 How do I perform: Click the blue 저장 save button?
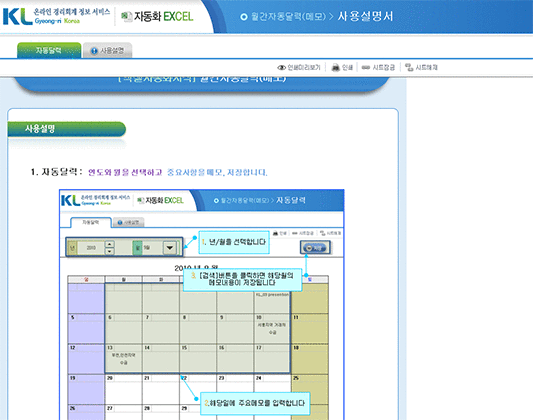(x=315, y=248)
